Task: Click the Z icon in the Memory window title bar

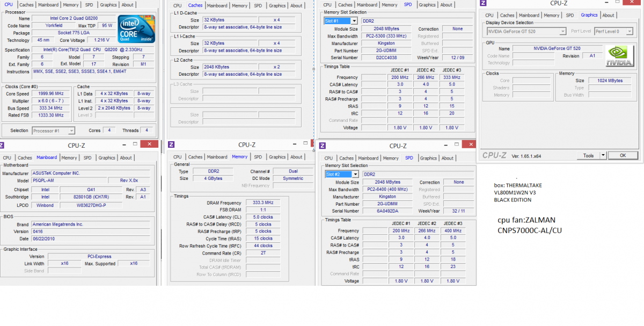Action: tap(171, 144)
